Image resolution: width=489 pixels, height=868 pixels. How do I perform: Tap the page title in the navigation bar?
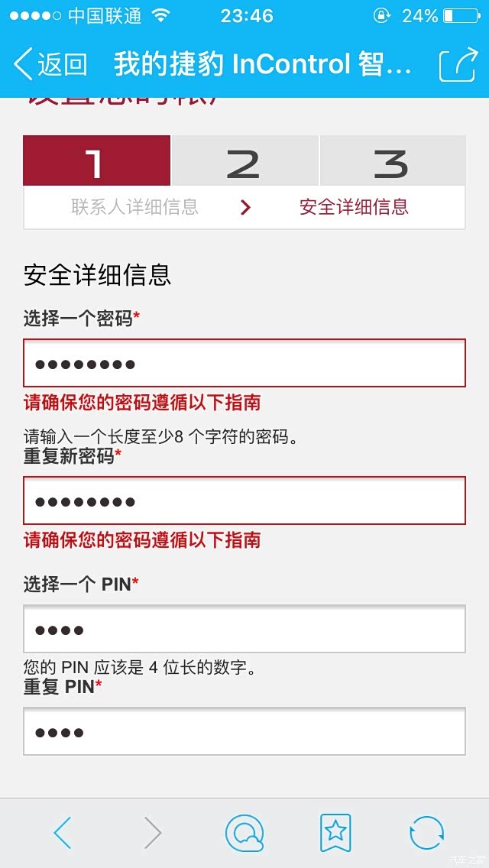[x=260, y=64]
